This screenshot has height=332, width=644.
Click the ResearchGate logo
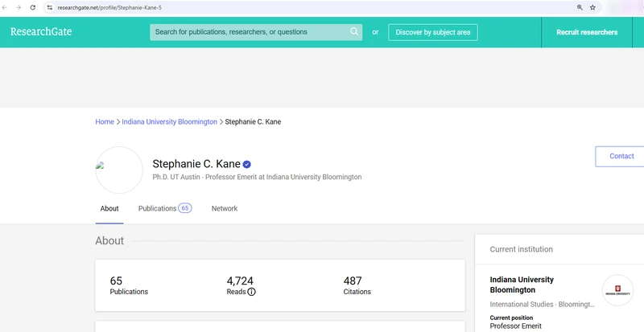pyautogui.click(x=41, y=31)
